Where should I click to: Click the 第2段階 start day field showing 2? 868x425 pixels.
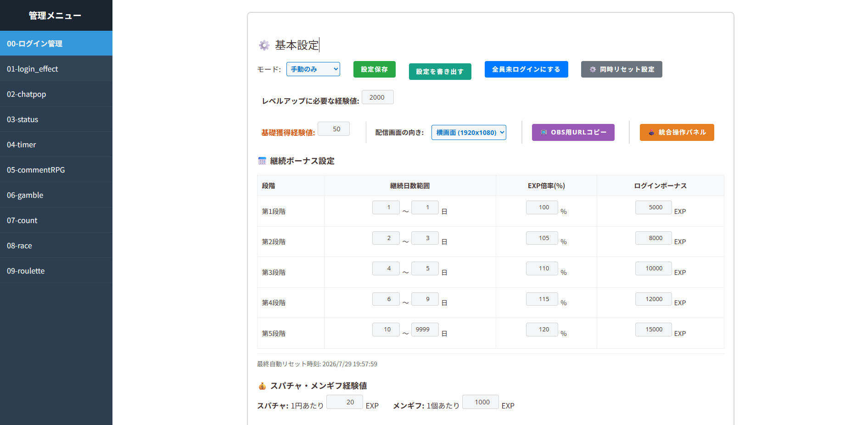tap(386, 238)
